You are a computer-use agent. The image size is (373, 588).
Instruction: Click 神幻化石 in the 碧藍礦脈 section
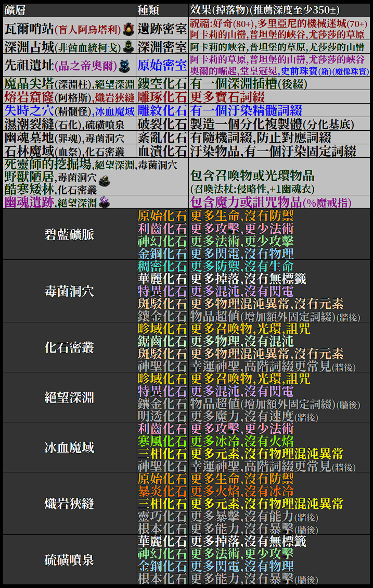coord(162,241)
